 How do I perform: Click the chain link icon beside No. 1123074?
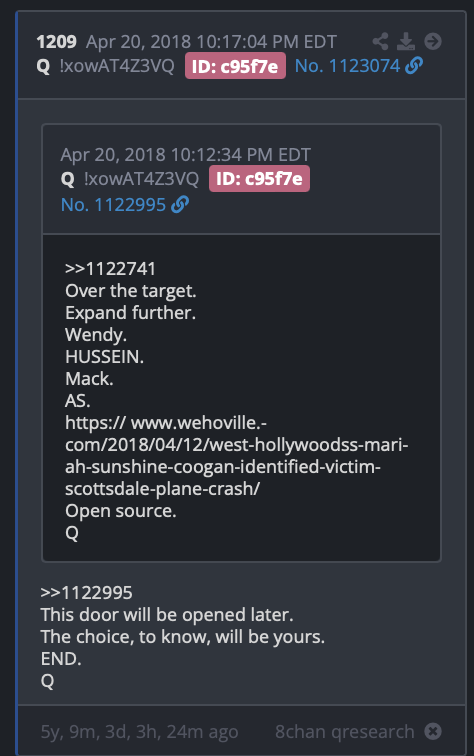point(414,66)
